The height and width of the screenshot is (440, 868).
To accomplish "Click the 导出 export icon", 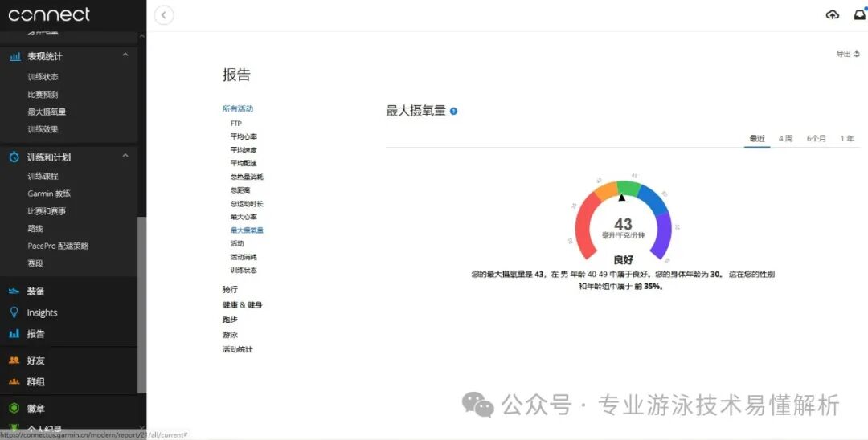I will click(x=857, y=55).
